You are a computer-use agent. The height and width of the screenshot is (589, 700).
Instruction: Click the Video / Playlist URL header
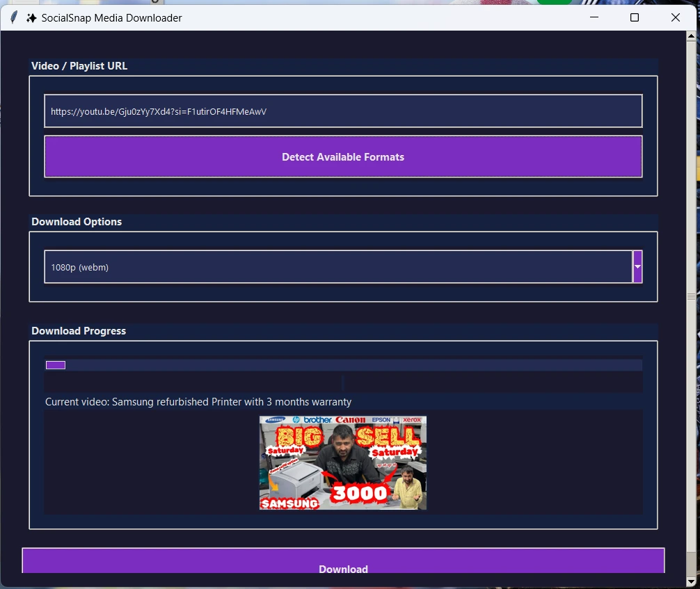point(79,66)
